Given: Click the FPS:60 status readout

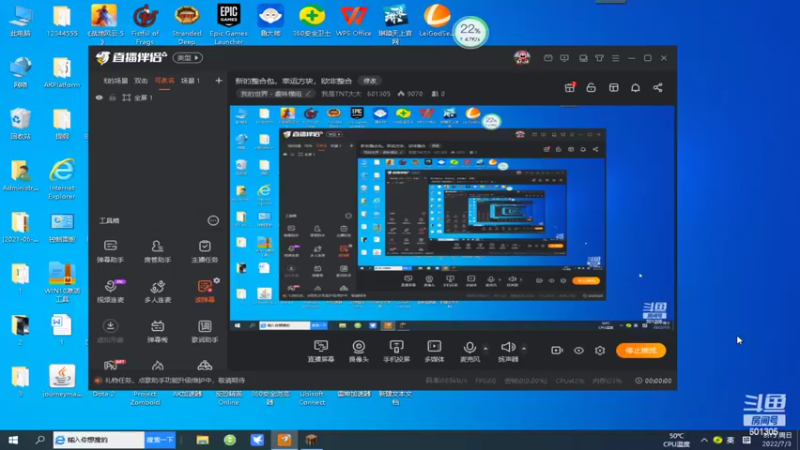Looking at the screenshot, I should (x=485, y=381).
